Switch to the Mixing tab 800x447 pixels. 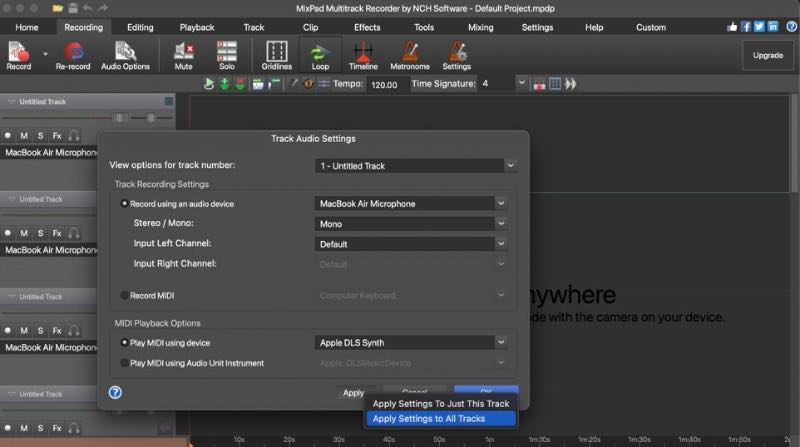pos(480,27)
